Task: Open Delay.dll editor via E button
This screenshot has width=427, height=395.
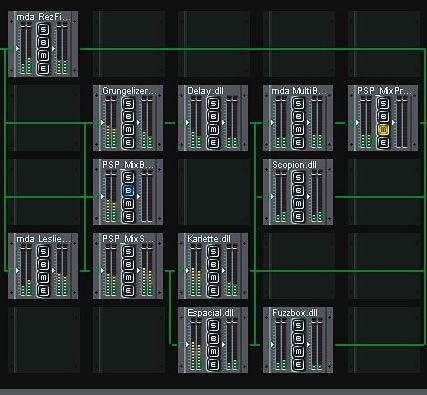Action: [213, 143]
